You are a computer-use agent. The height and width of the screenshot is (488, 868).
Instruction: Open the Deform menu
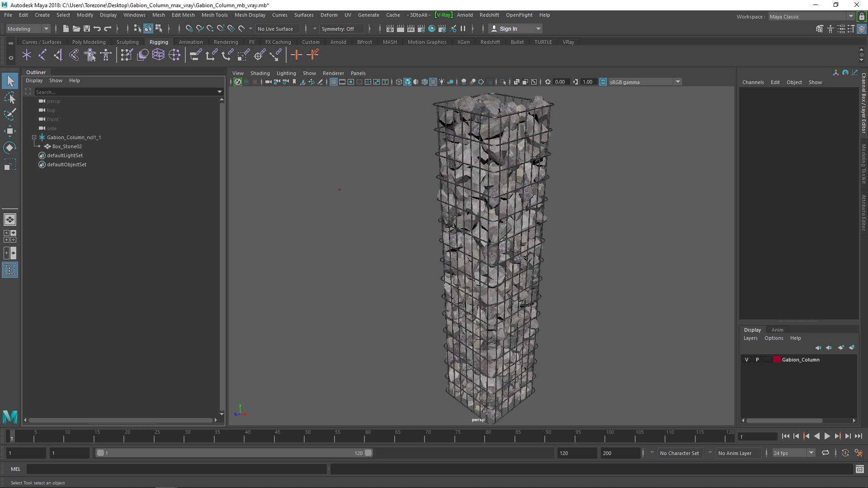(x=329, y=15)
